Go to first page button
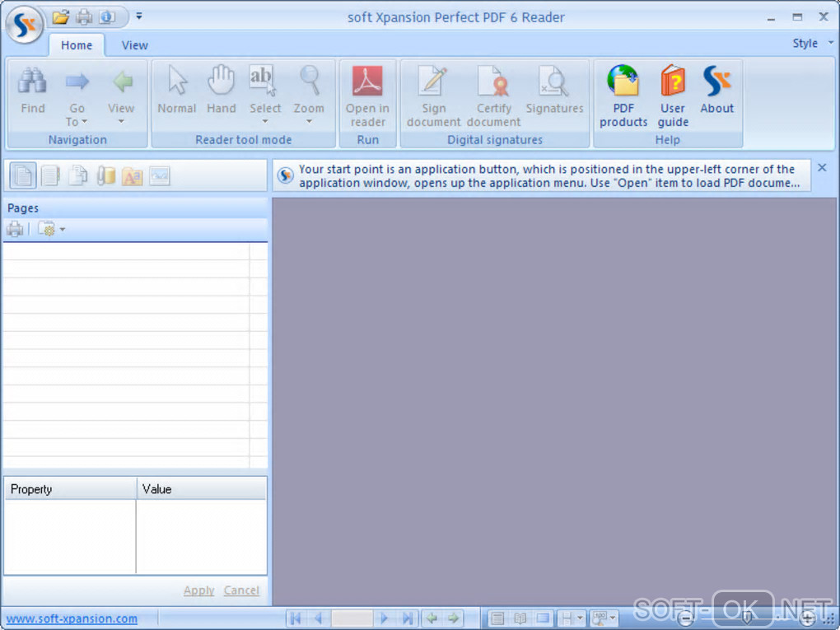Image resolution: width=840 pixels, height=630 pixels. (295, 618)
